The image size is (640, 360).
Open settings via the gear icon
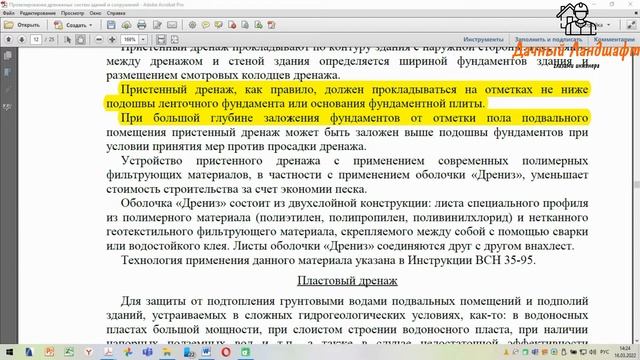pos(192,25)
